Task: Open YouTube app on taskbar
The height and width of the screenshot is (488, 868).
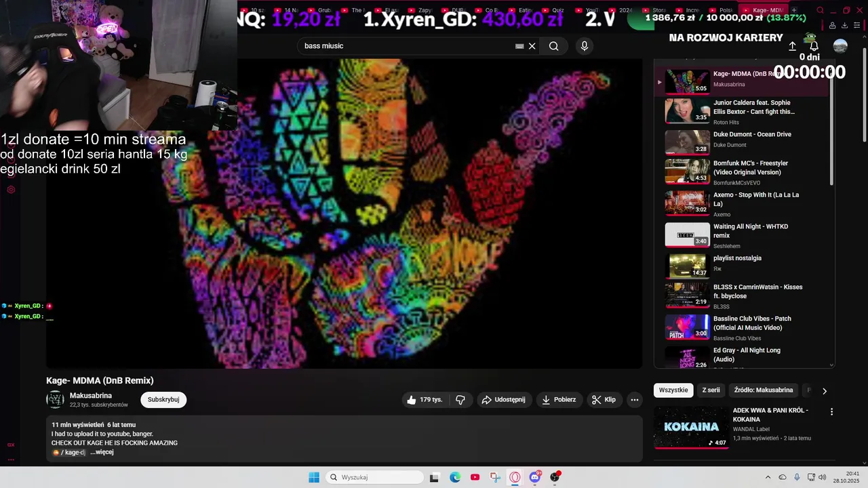Action: coord(475,477)
